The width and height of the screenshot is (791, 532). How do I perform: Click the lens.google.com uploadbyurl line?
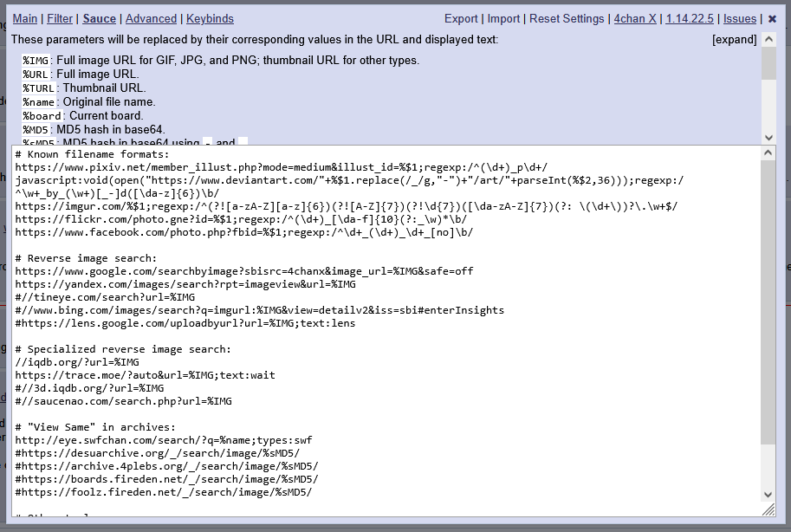coord(185,323)
